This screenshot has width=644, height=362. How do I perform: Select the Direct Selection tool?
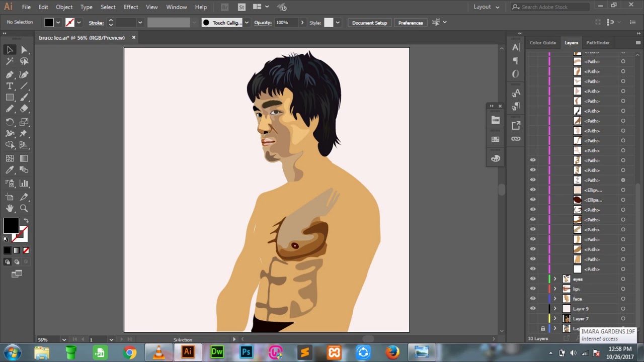pos(24,49)
